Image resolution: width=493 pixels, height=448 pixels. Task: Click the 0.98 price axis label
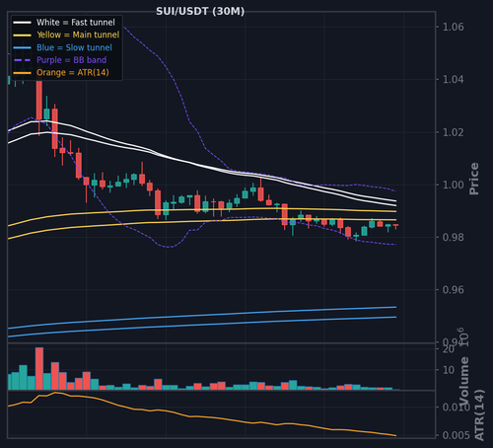454,237
